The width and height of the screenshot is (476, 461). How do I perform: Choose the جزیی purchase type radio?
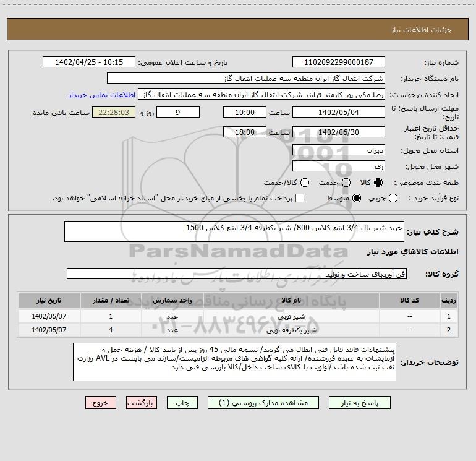click(393, 198)
